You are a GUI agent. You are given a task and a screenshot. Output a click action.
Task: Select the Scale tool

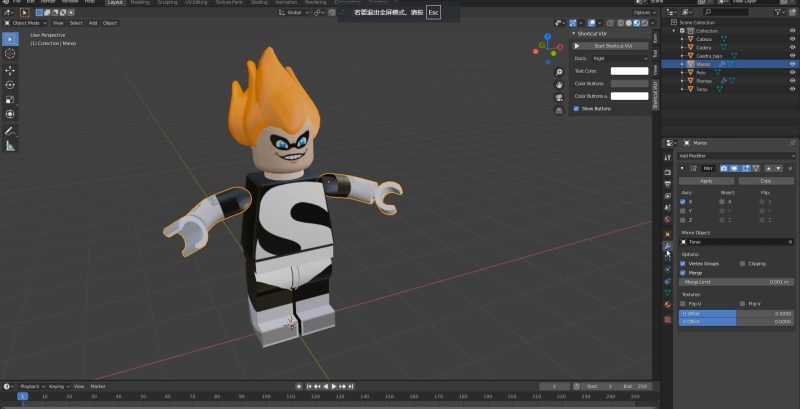pos(10,100)
